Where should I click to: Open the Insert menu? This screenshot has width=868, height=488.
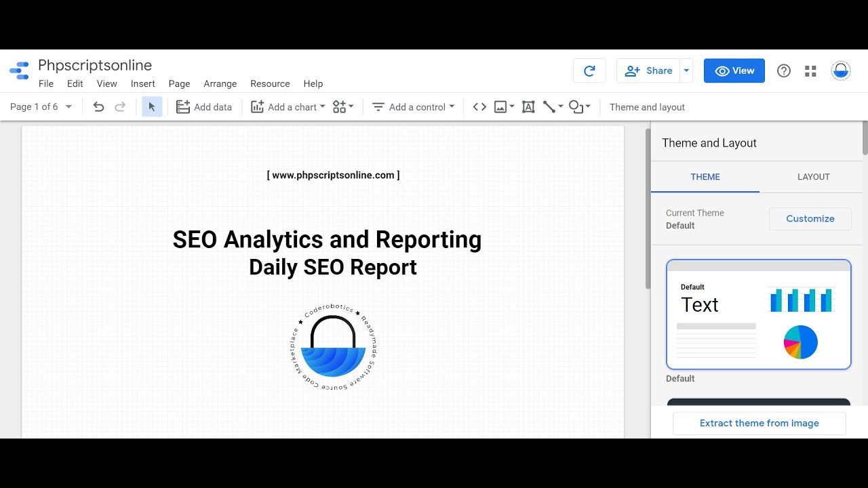click(143, 83)
